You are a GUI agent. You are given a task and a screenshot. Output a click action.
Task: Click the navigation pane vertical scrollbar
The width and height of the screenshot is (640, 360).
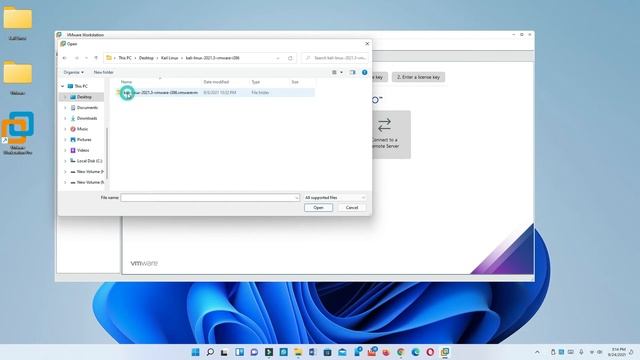tap(107, 153)
